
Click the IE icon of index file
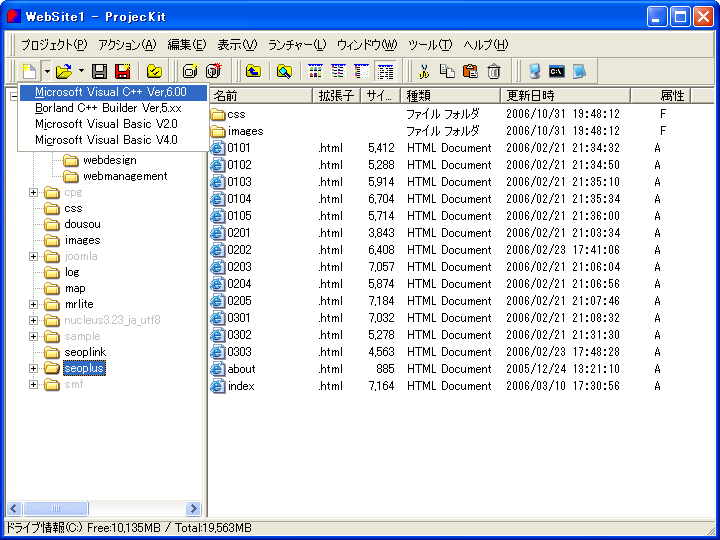click(217, 386)
